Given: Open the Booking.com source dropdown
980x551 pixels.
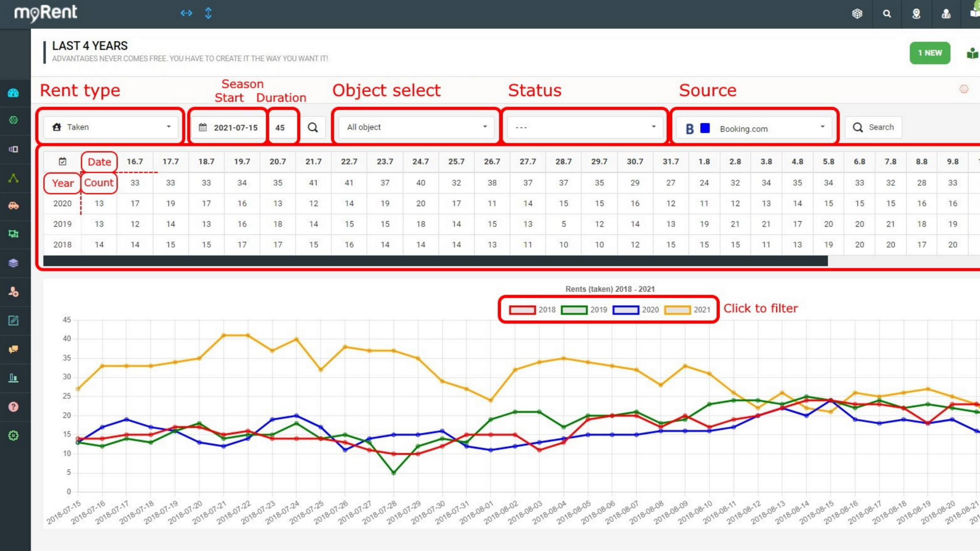Looking at the screenshot, I should (754, 128).
